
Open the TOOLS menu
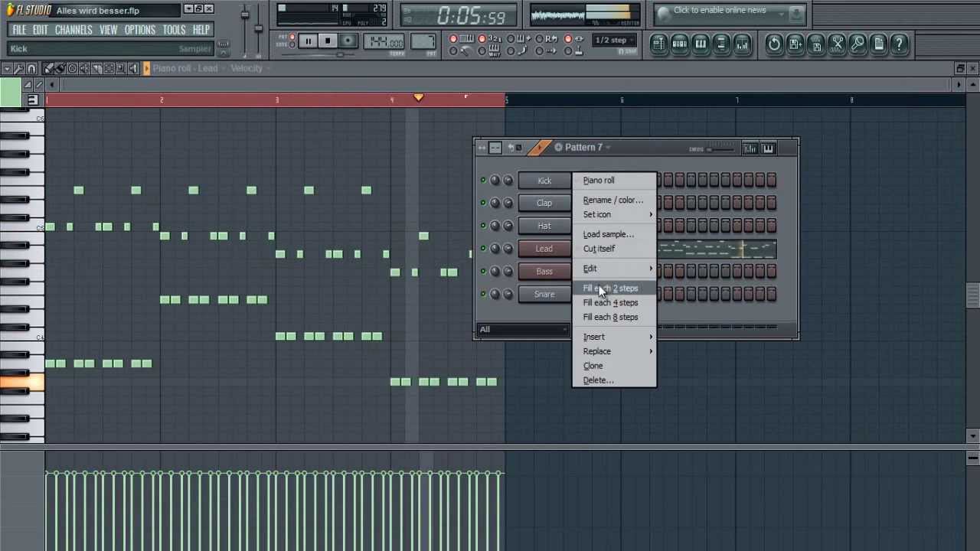(174, 30)
